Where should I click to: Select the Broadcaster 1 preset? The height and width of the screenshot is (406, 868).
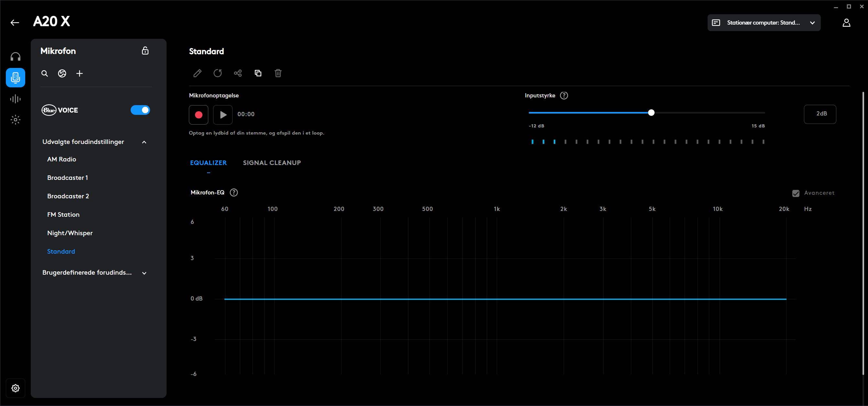point(67,178)
